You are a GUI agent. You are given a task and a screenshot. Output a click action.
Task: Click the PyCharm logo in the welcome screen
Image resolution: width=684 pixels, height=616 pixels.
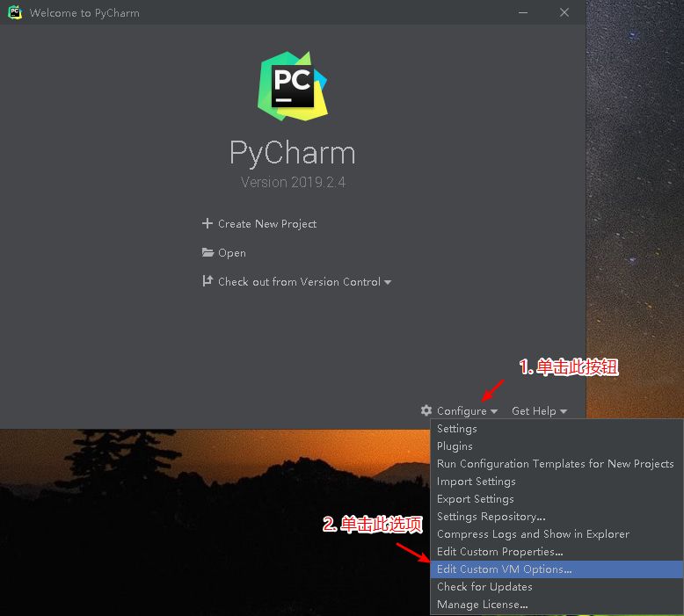click(x=292, y=85)
